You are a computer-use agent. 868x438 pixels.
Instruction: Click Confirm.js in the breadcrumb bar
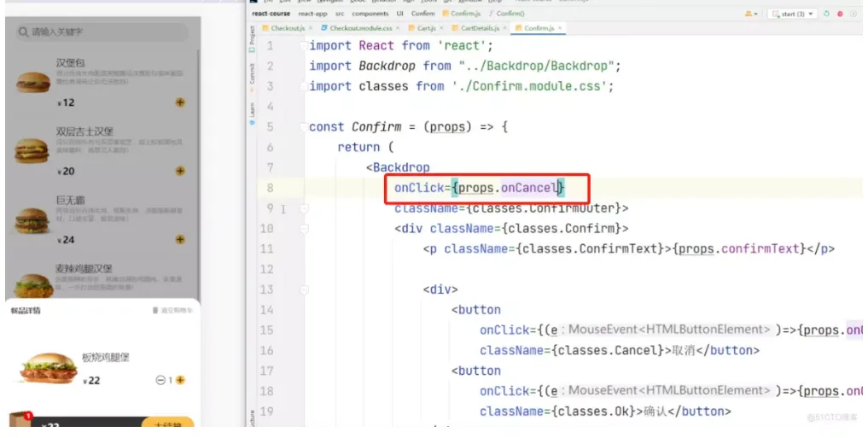click(462, 14)
